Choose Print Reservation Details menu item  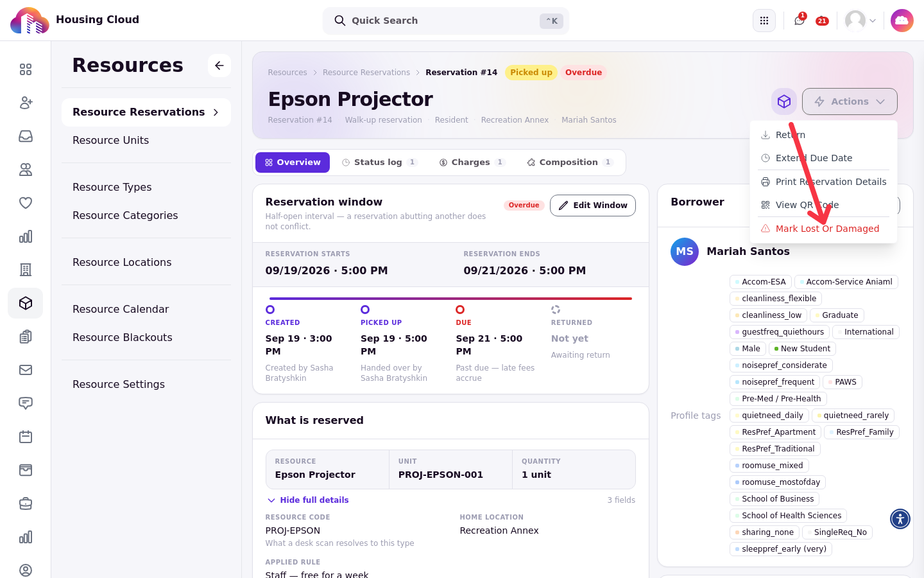(823, 182)
